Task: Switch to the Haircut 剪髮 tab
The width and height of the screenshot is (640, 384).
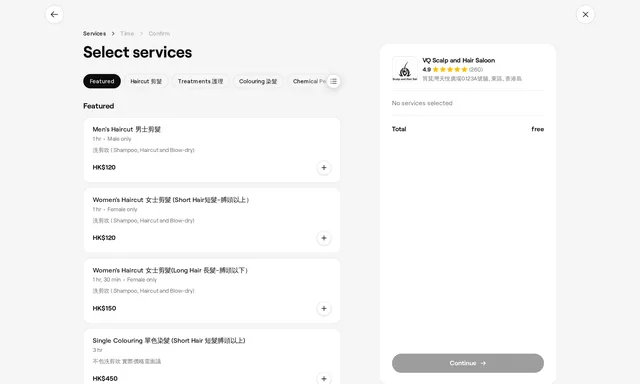Action: point(146,81)
